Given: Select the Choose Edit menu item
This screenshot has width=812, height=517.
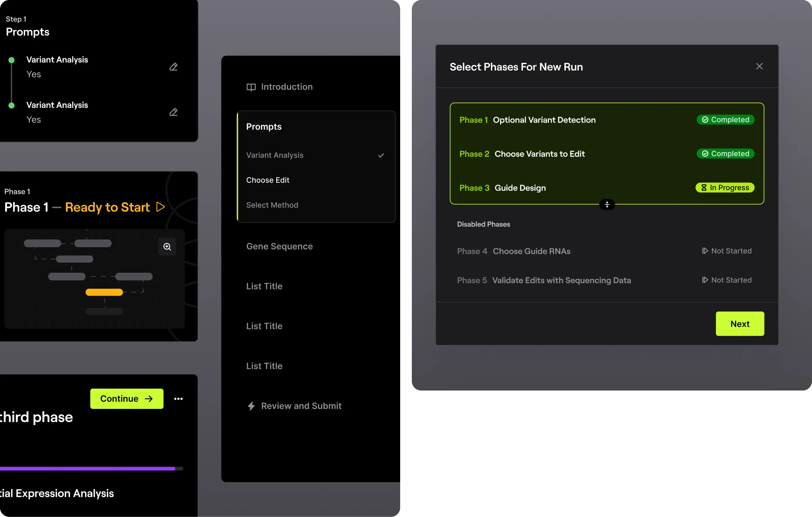Looking at the screenshot, I should point(268,180).
